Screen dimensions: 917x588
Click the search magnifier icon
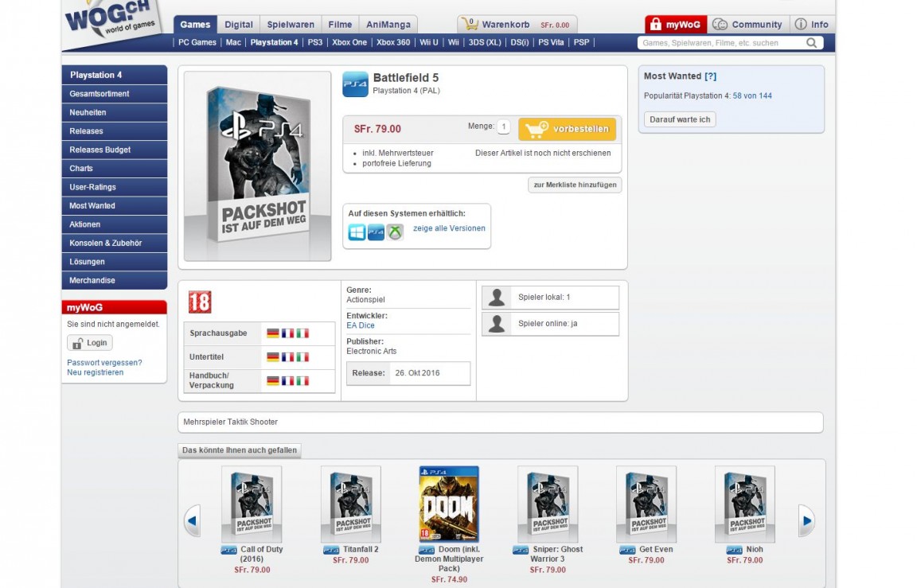pyautogui.click(x=811, y=42)
